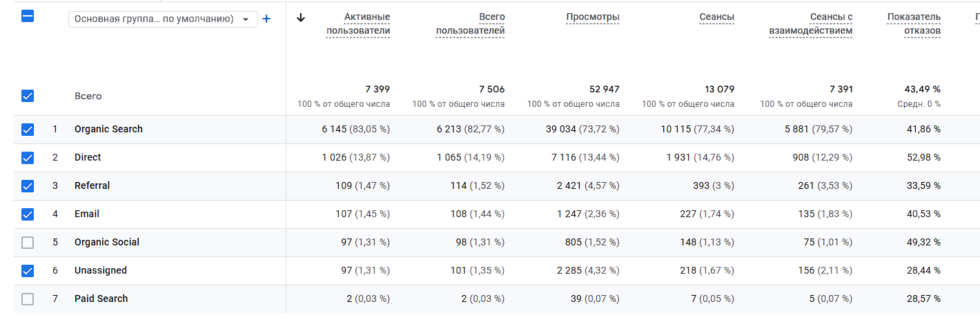Click the Paid Search channel name
Screen dimensions: 980x324
click(x=101, y=298)
